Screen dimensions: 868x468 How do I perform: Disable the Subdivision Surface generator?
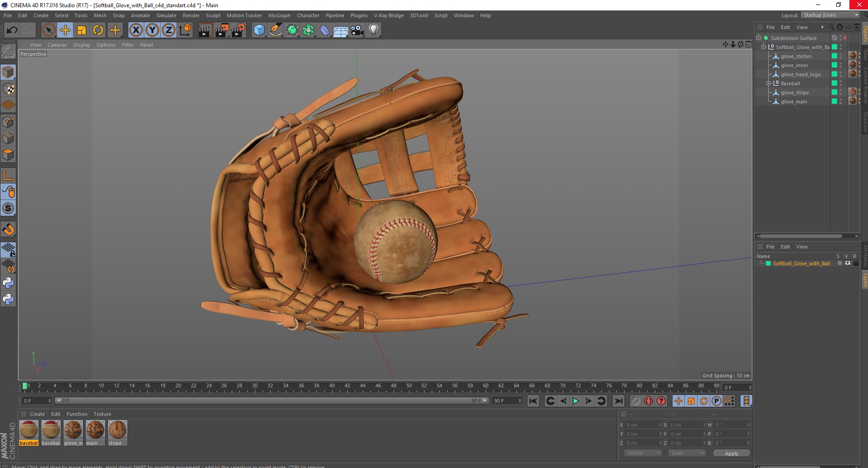[x=845, y=38]
